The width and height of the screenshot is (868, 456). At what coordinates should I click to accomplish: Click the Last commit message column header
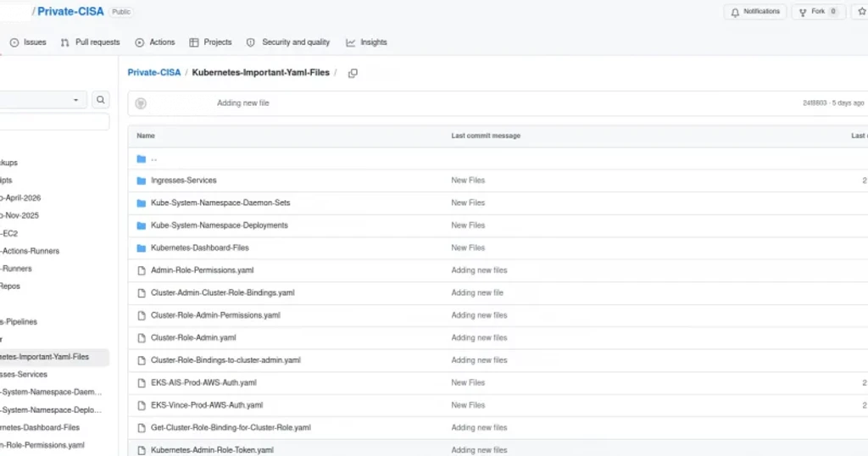click(x=486, y=136)
